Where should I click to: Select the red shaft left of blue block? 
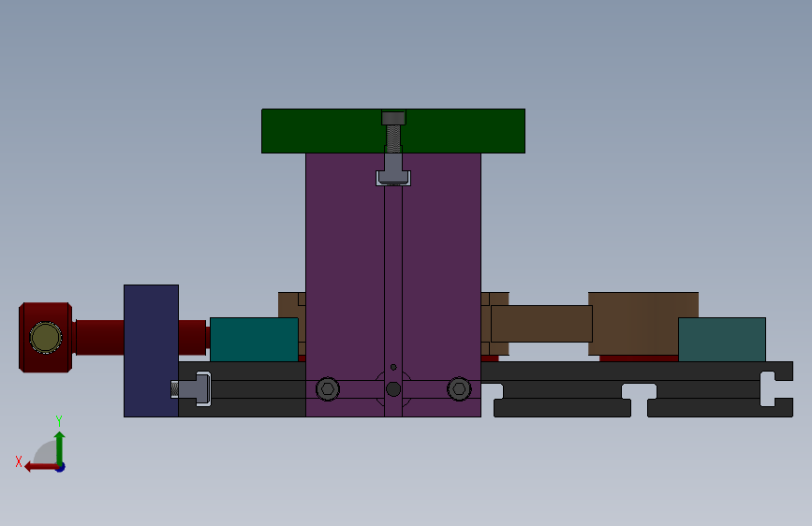click(x=100, y=337)
